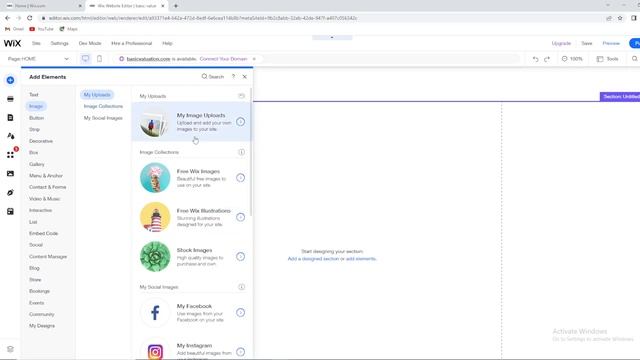Viewport: 640px width, 360px height.
Task: Open the Dev Mode menu
Action: pos(90,43)
